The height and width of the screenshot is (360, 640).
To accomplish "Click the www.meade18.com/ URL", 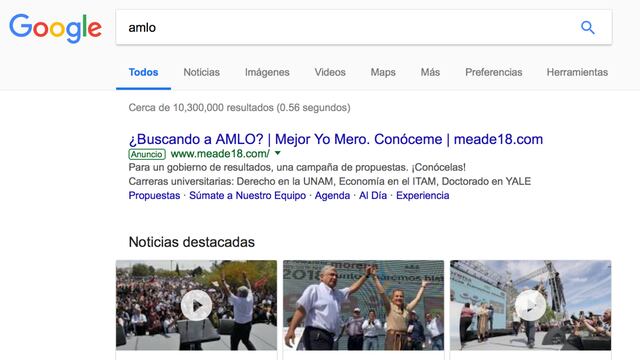I will pyautogui.click(x=220, y=154).
